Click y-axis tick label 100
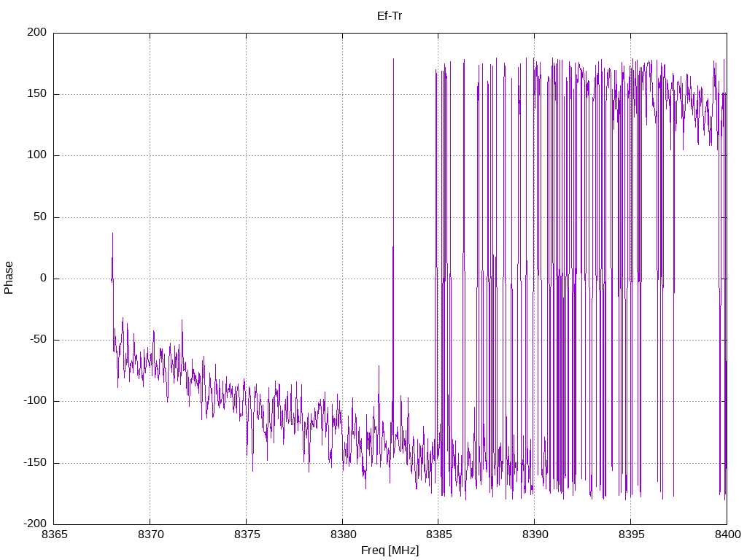This screenshot has height=560, width=747. (x=37, y=155)
